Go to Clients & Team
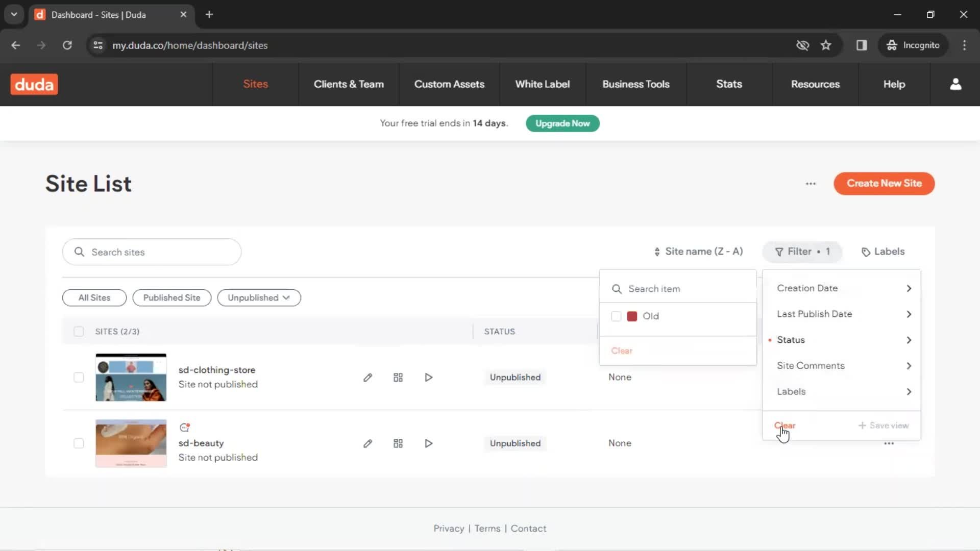This screenshot has height=551, width=980. pos(349,84)
